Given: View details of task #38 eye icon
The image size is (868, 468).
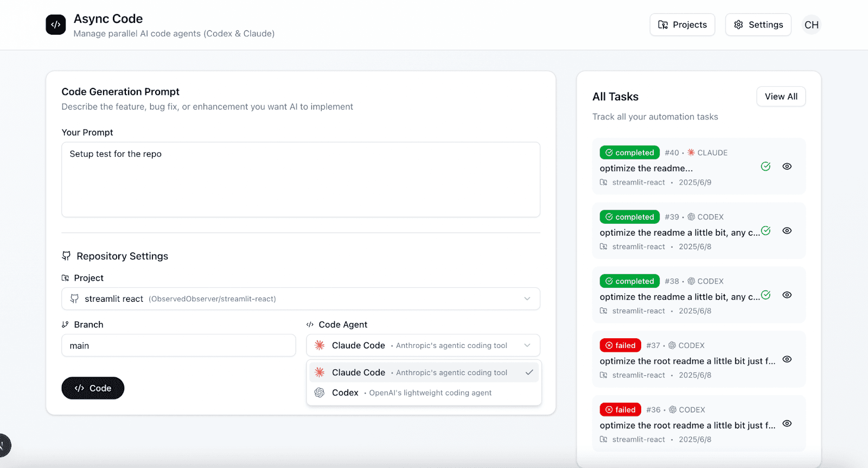Looking at the screenshot, I should 787,295.
